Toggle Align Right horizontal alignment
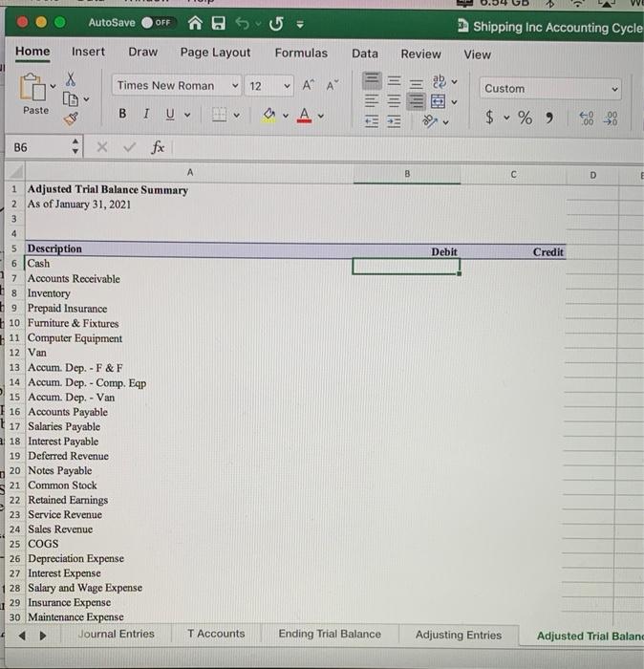The height and width of the screenshot is (669, 644). 416,101
